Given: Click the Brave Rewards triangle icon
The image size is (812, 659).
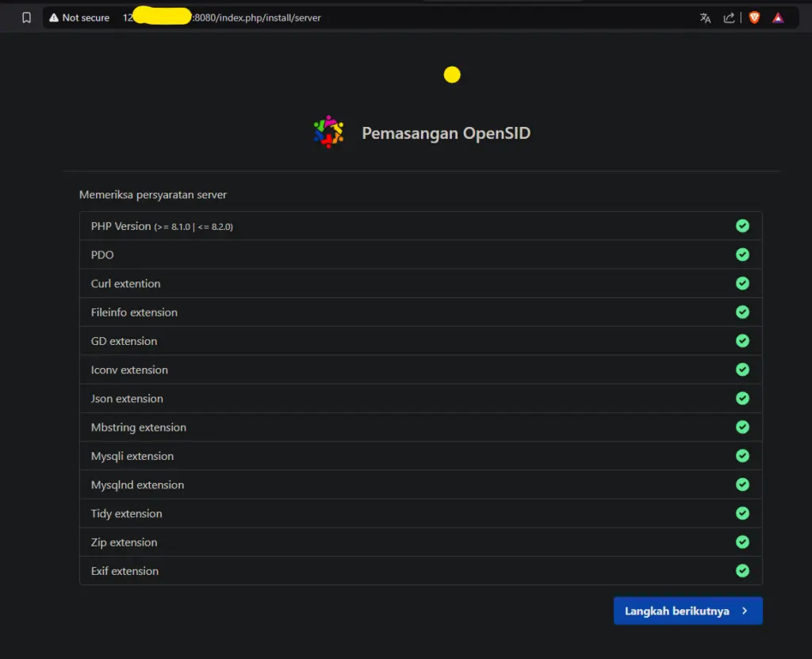Looking at the screenshot, I should tap(778, 17).
